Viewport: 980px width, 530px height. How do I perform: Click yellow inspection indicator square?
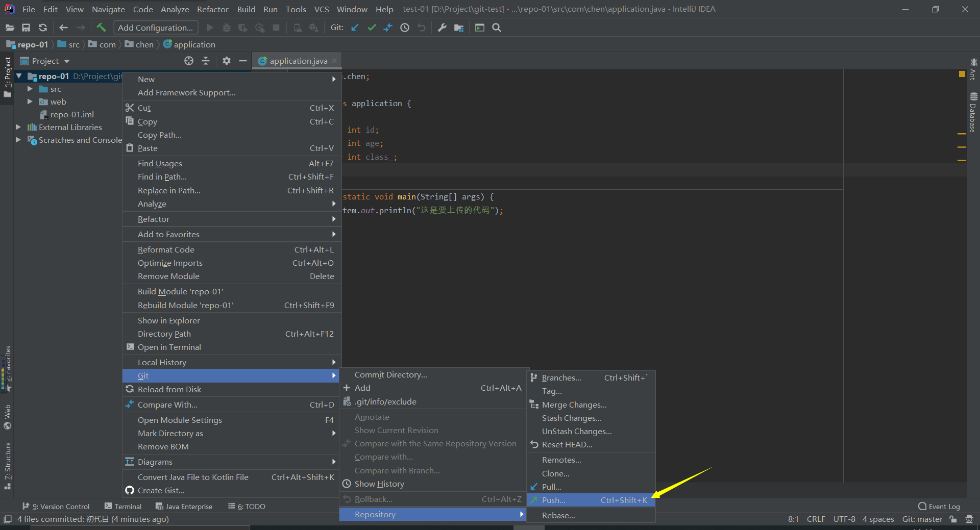click(x=962, y=74)
